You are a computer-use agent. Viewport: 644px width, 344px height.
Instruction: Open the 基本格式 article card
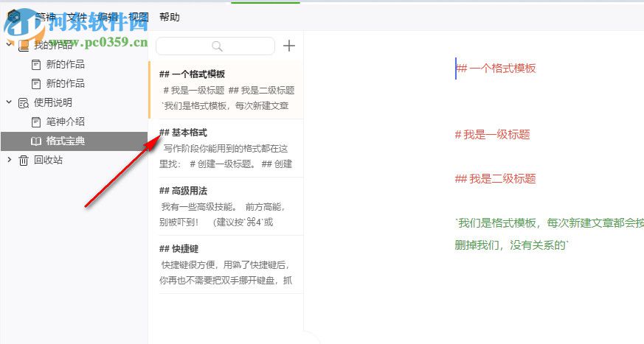click(x=226, y=148)
